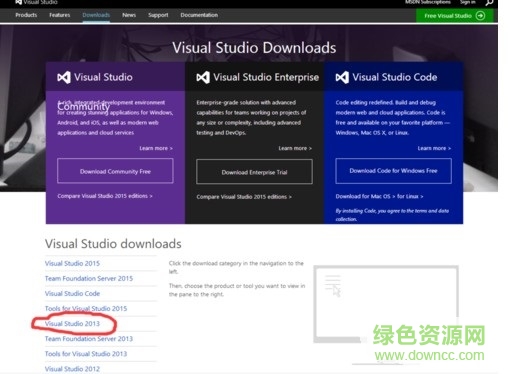Image resolution: width=508 pixels, height=374 pixels.
Task: Open the Features menu
Action: click(60, 15)
